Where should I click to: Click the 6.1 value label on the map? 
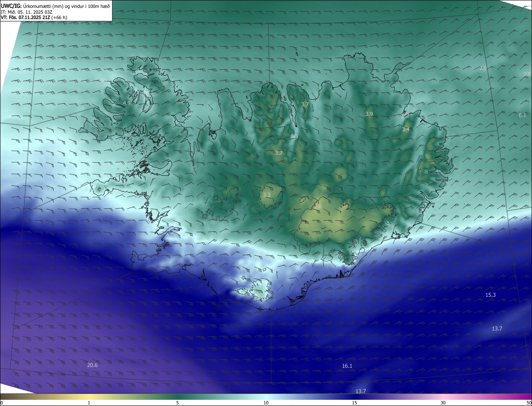[x=522, y=115]
